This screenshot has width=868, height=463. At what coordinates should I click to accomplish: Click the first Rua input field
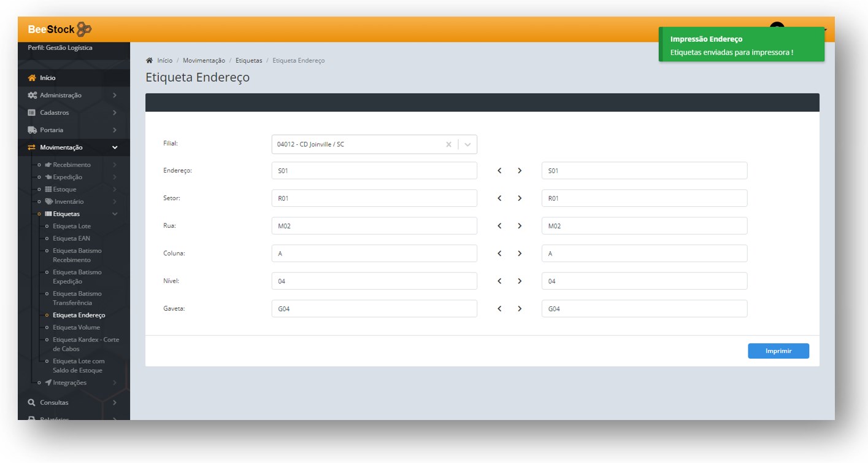pyautogui.click(x=374, y=226)
